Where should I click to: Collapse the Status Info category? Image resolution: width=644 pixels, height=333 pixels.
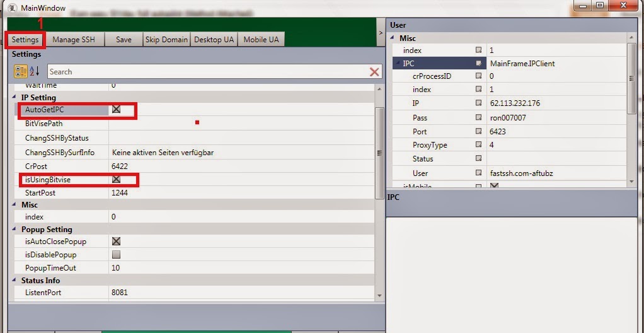[15, 281]
